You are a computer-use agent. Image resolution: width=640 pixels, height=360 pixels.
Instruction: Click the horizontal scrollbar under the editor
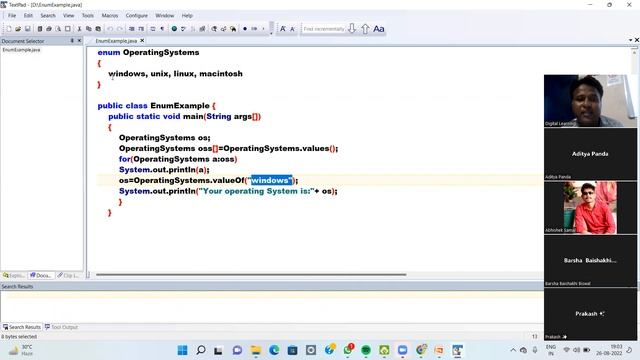pyautogui.click(x=251, y=275)
